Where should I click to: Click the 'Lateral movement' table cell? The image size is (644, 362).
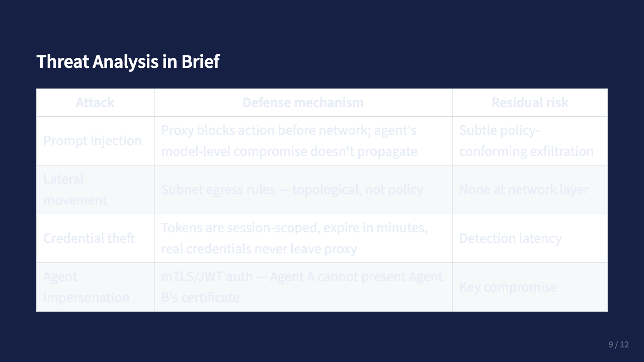pyautogui.click(x=75, y=190)
